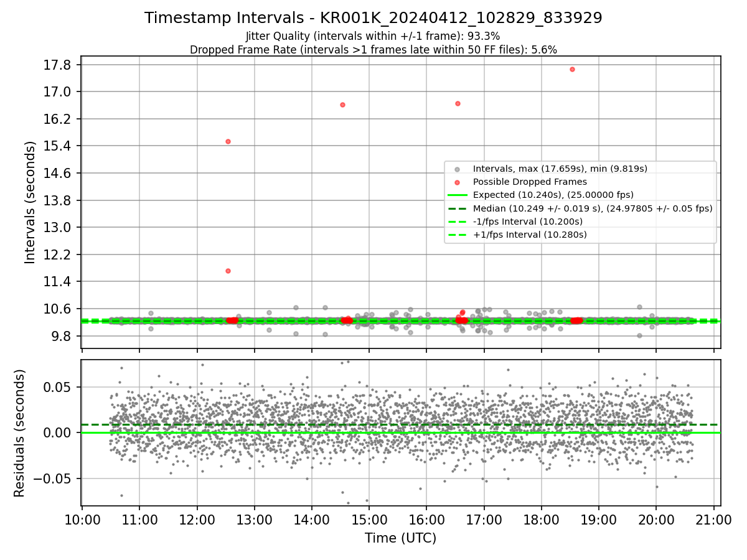
Task: Click the 'Jitter Quality' 93.3% subtitle line
Action: pos(373,37)
